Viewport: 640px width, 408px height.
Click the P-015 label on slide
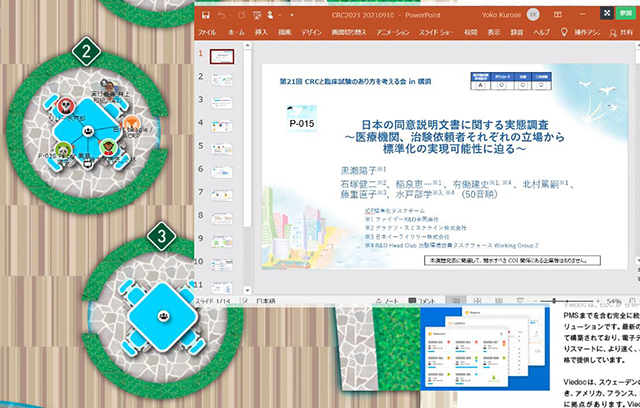coord(302,124)
